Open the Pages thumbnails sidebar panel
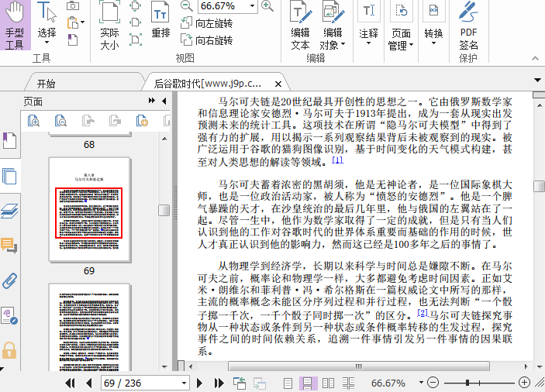Image resolution: width=545 pixels, height=392 pixels. pyautogui.click(x=9, y=176)
